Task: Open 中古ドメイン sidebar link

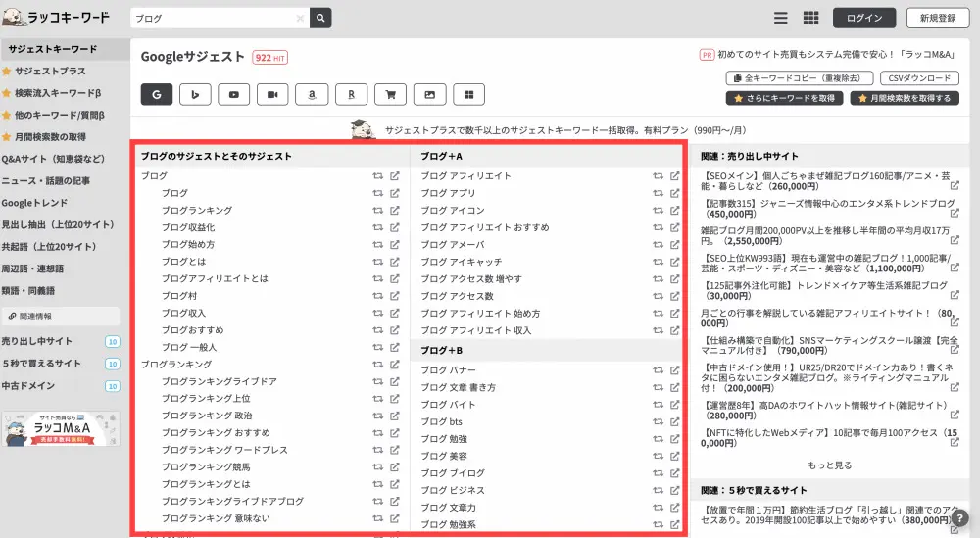Action: [x=27, y=385]
